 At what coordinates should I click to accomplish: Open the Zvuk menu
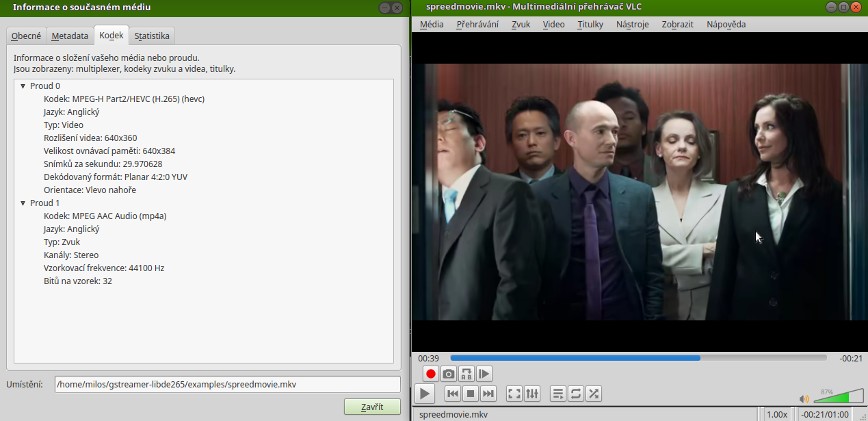(x=521, y=24)
